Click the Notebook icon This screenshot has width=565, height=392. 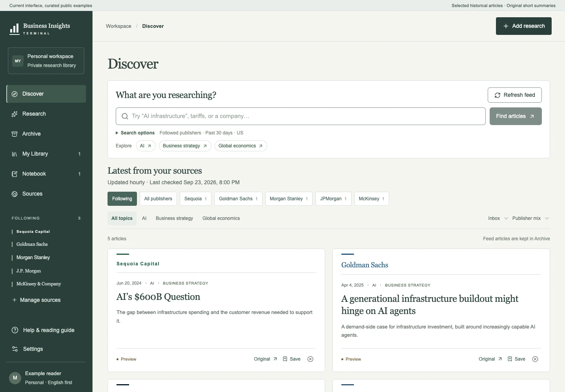pos(15,174)
